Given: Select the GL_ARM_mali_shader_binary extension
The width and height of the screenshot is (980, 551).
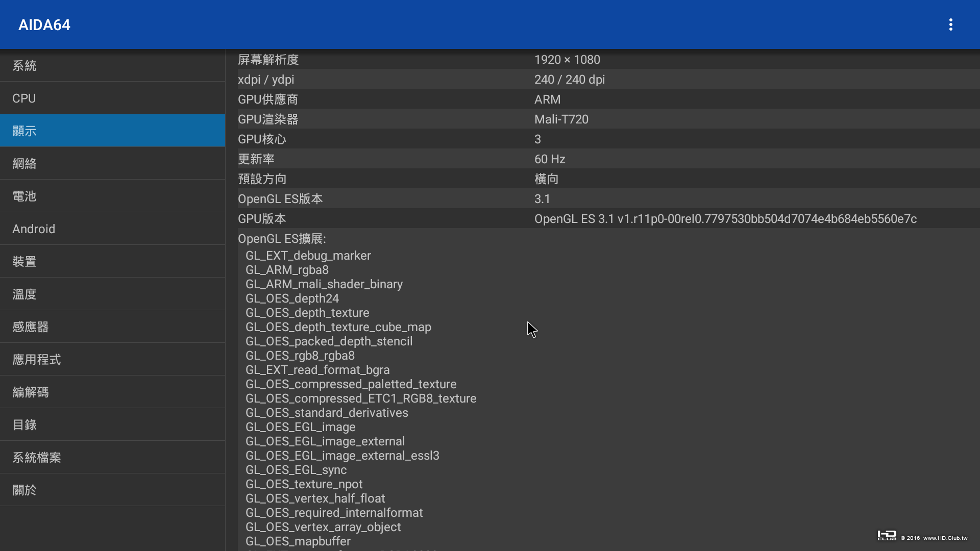Looking at the screenshot, I should point(324,284).
